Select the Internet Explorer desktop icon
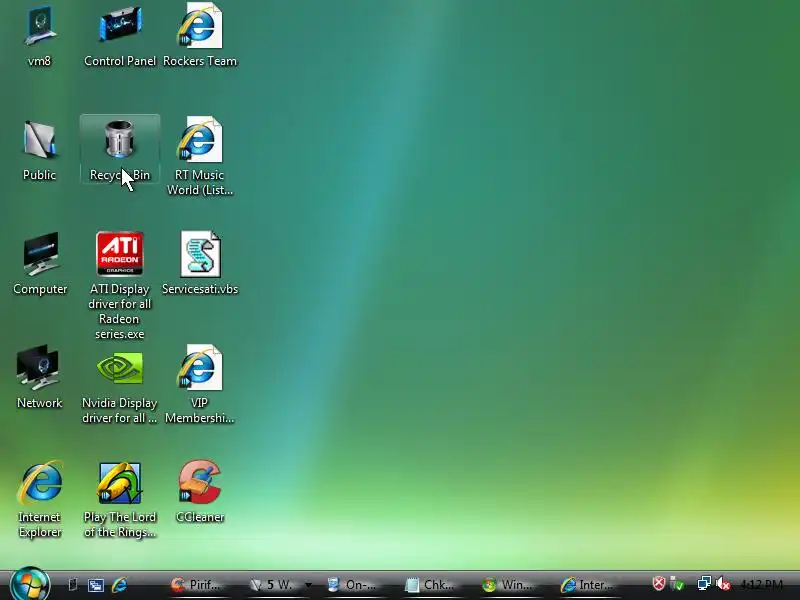The height and width of the screenshot is (600, 800). (x=40, y=499)
